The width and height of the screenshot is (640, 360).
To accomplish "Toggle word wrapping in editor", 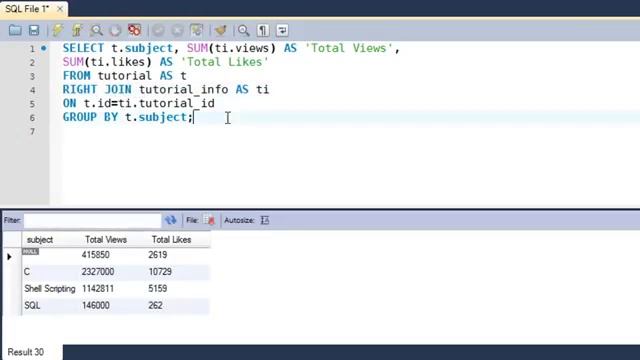I will click(x=282, y=30).
